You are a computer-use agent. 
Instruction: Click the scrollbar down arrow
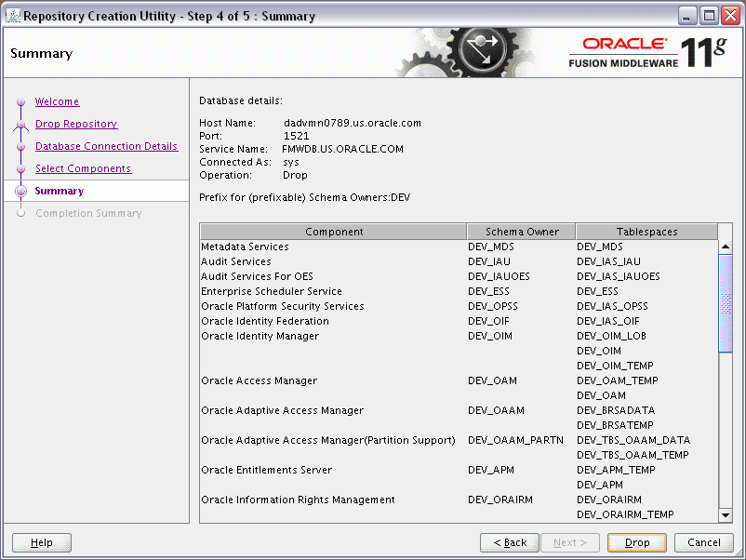[726, 515]
